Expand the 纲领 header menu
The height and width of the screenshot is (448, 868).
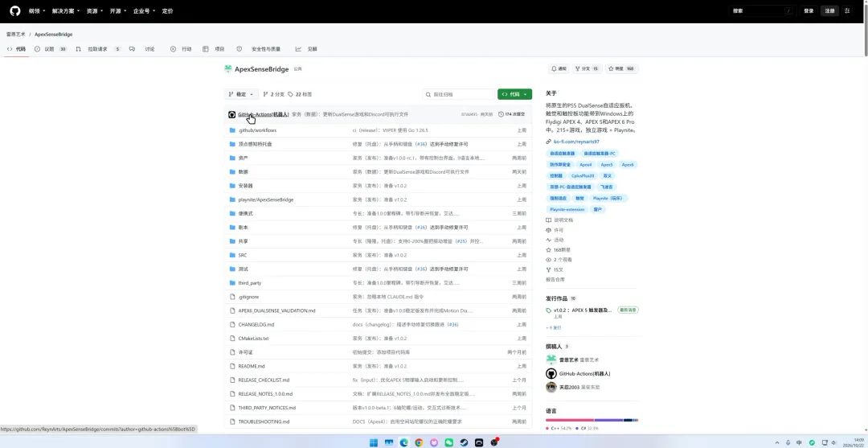click(36, 11)
